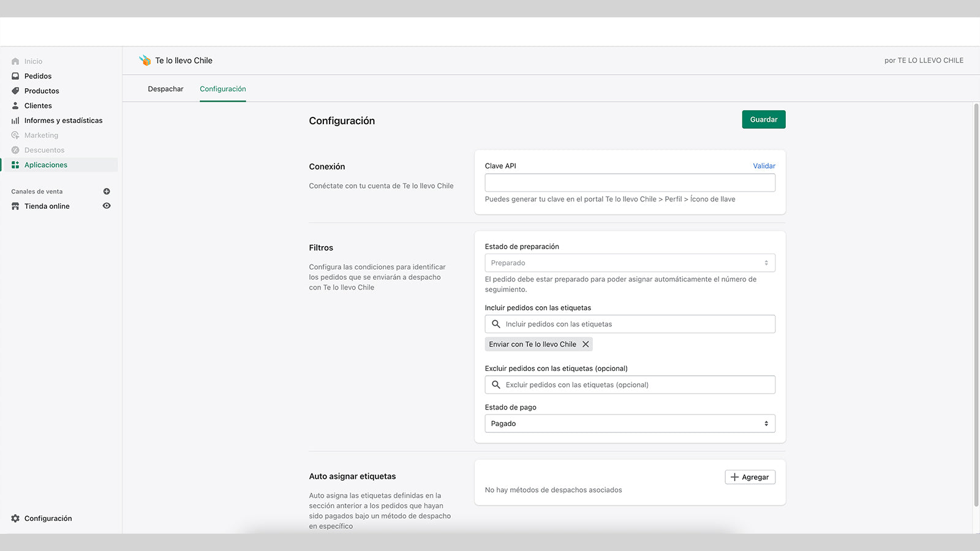
Task: Open the Estado de pago dropdown
Action: pos(630,424)
